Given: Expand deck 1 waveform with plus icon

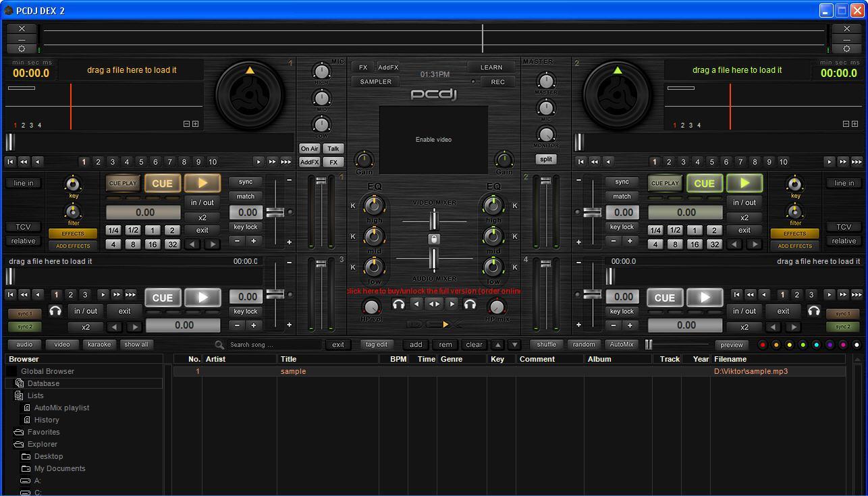Looking at the screenshot, I should 195,124.
